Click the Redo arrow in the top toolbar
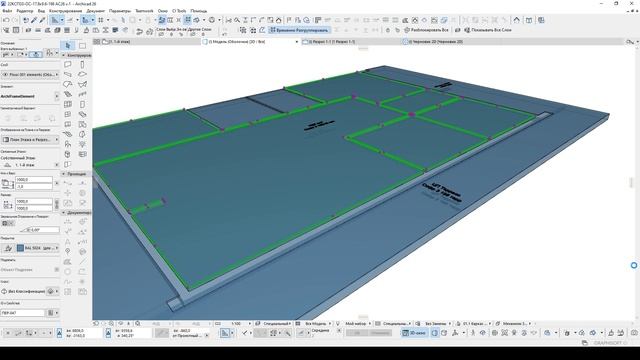Viewport: 640px width, 360px height. (x=15, y=20)
